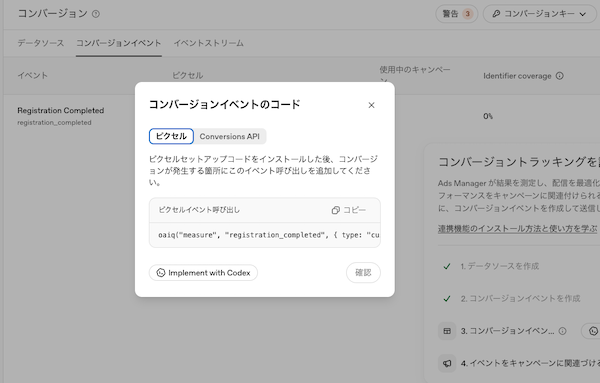Click the Identifier coverage info icon
The height and width of the screenshot is (383, 600).
point(559,76)
